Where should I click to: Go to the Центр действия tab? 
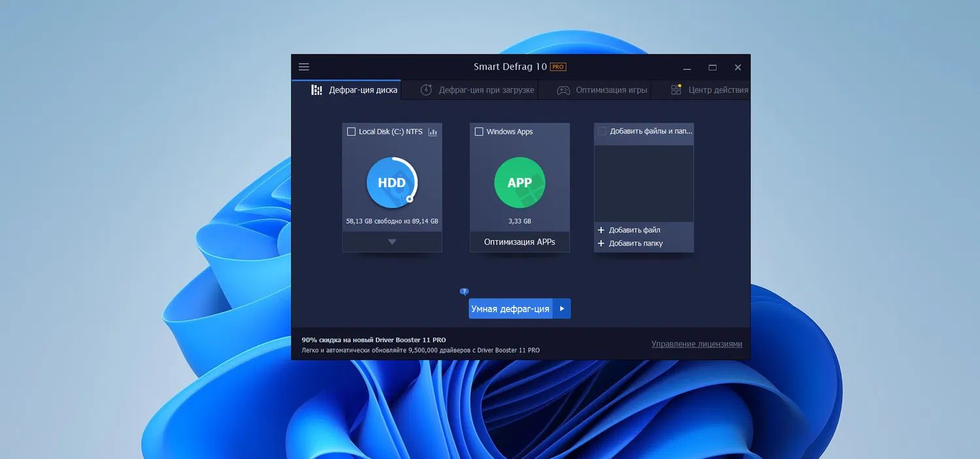(710, 90)
